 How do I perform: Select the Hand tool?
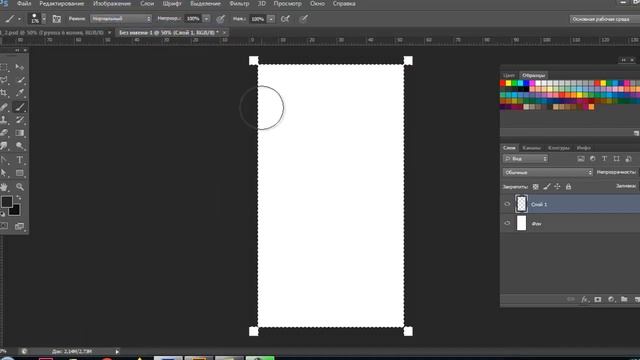coord(4,187)
